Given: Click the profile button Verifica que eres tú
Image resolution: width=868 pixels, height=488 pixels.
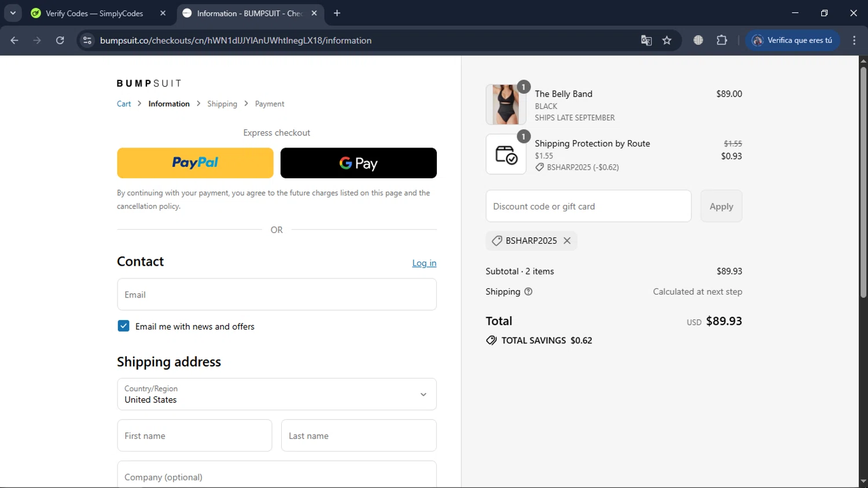Looking at the screenshot, I should pos(792,41).
